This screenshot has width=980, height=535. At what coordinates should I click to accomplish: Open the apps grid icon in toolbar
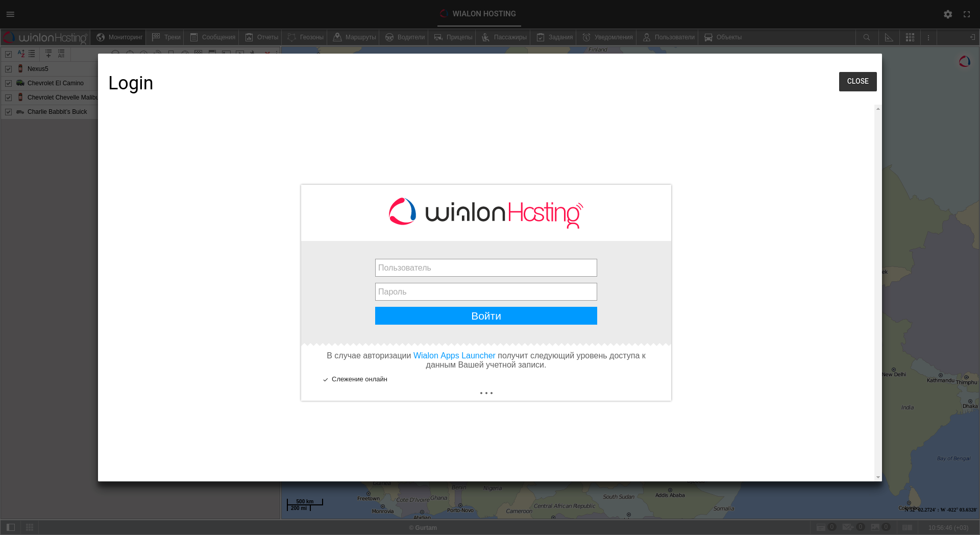coord(910,37)
